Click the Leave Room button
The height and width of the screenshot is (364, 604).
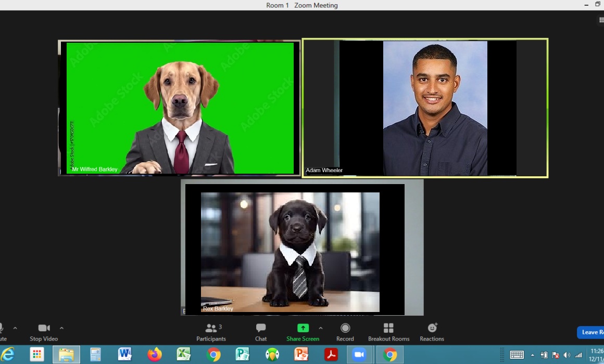tap(590, 332)
